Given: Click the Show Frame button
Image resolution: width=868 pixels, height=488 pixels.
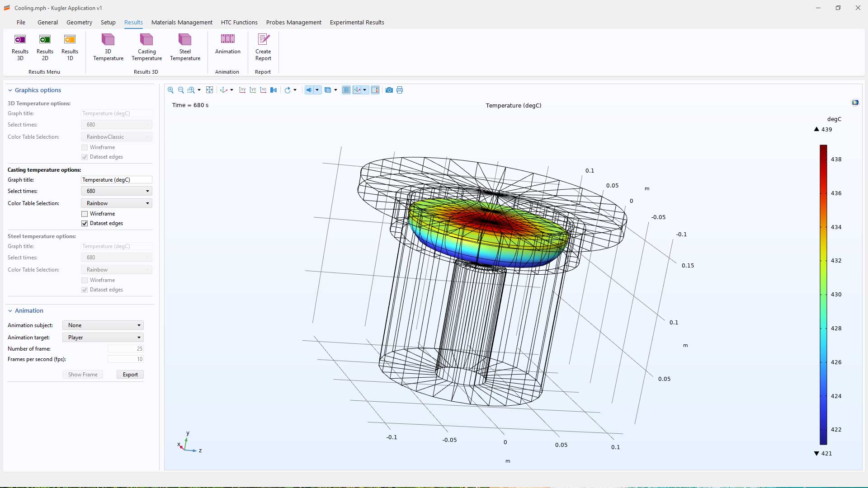Looking at the screenshot, I should [x=83, y=375].
